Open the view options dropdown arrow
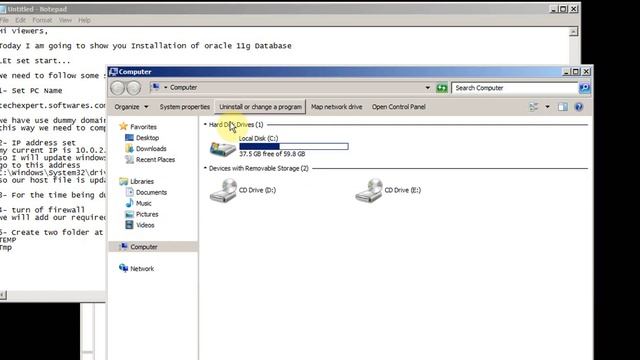Viewport: 640px width, 360px height. 547,107
